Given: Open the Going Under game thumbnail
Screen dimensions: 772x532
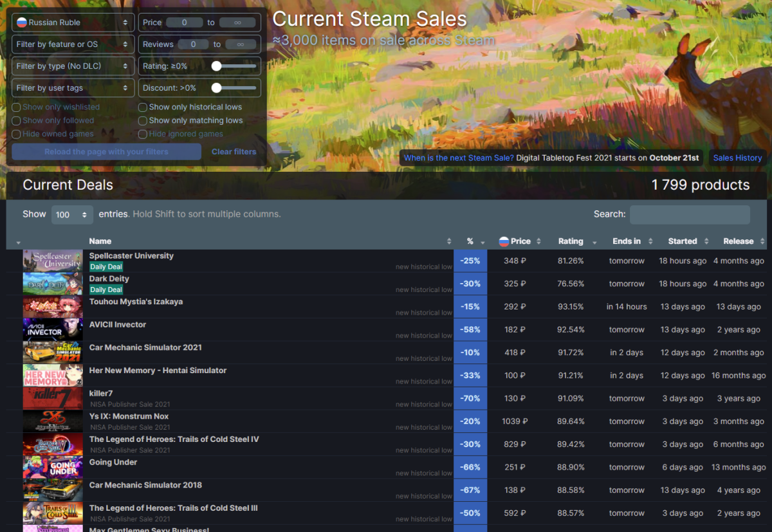Looking at the screenshot, I should pos(53,468).
